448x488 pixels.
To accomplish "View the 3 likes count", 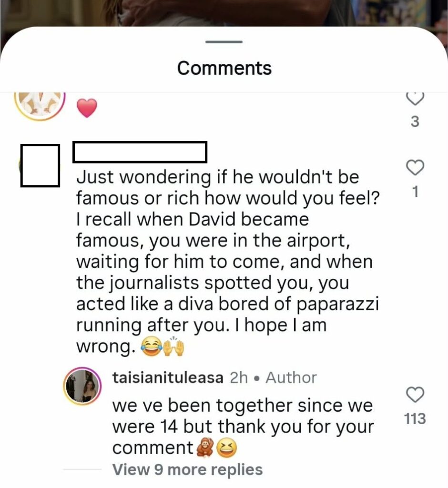I will pos(415,122).
